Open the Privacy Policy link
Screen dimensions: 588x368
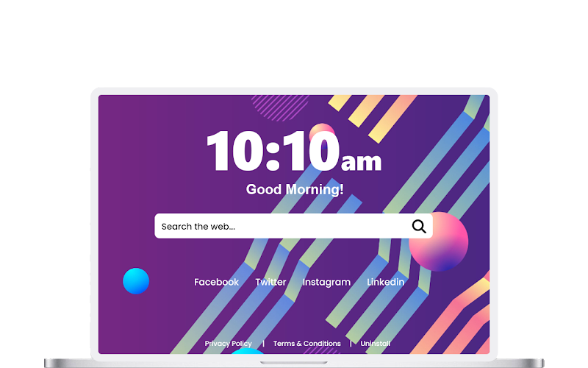tap(229, 344)
